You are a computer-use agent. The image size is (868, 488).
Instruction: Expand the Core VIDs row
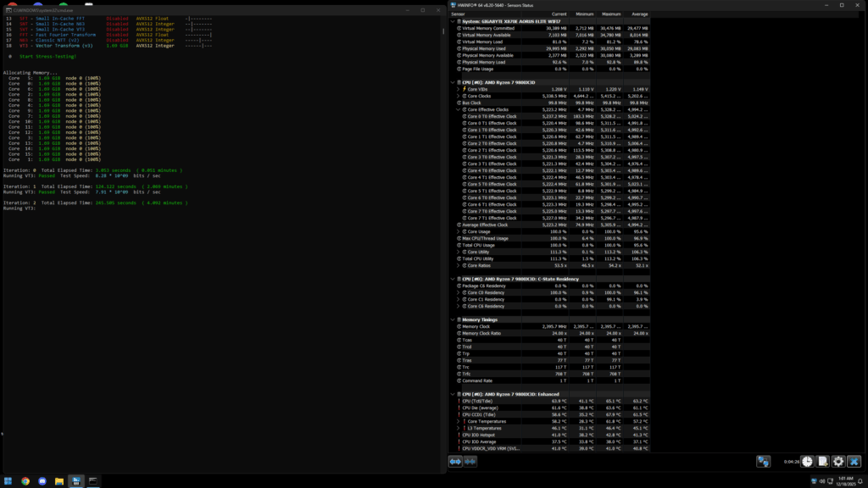[x=459, y=89]
